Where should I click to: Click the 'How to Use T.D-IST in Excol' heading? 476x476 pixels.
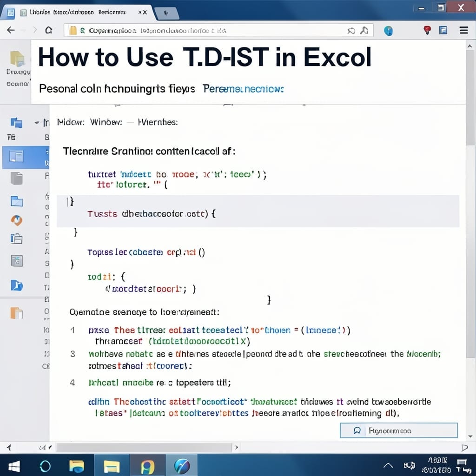[x=205, y=57]
